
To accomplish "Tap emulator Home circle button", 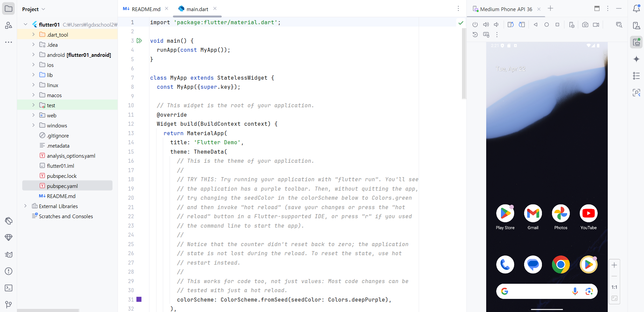I will click(x=547, y=25).
